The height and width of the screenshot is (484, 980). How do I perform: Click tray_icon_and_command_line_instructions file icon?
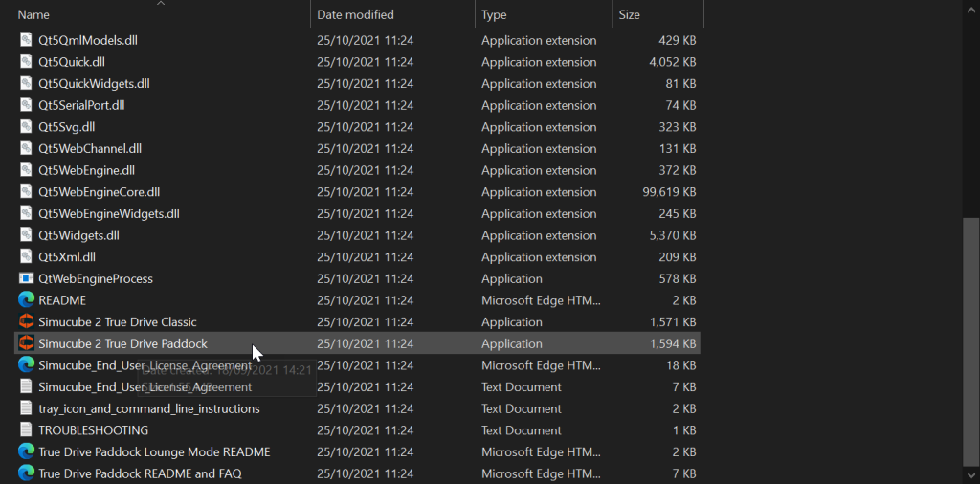click(x=26, y=408)
